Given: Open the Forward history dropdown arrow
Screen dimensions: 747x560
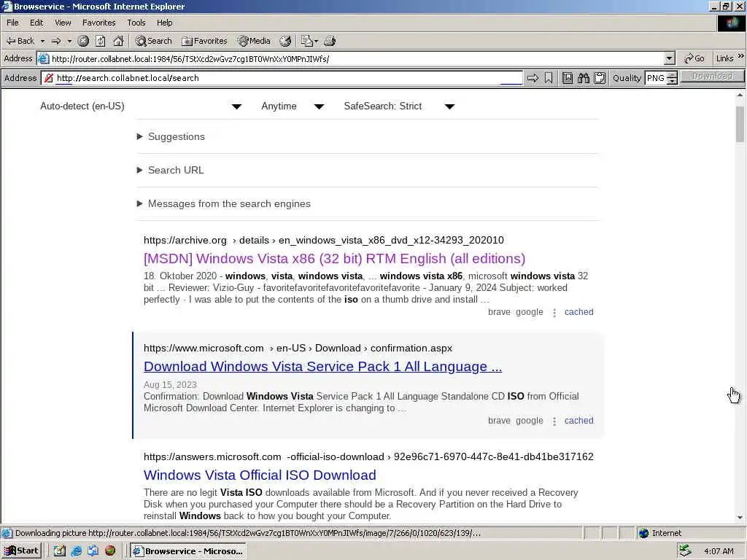Looking at the screenshot, I should coord(69,41).
